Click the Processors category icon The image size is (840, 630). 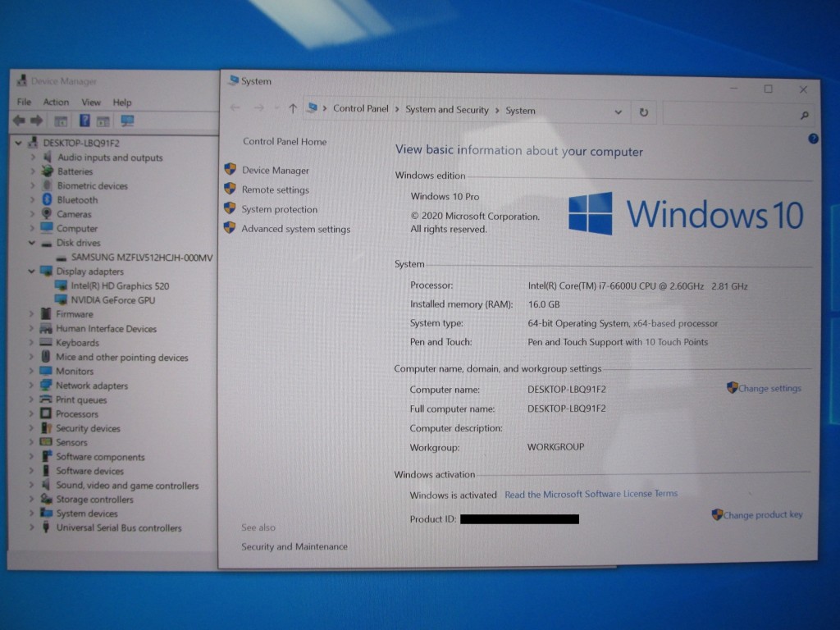46,413
